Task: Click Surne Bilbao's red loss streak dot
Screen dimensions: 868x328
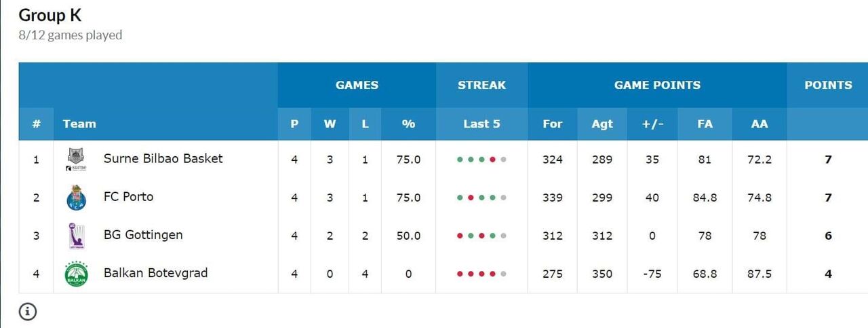Action: (x=492, y=160)
